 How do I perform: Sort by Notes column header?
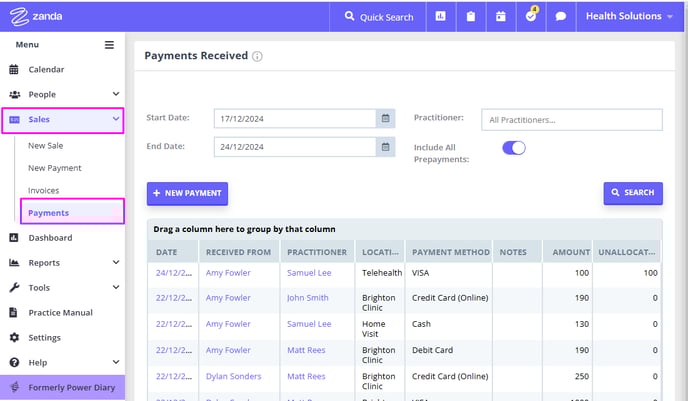517,252
